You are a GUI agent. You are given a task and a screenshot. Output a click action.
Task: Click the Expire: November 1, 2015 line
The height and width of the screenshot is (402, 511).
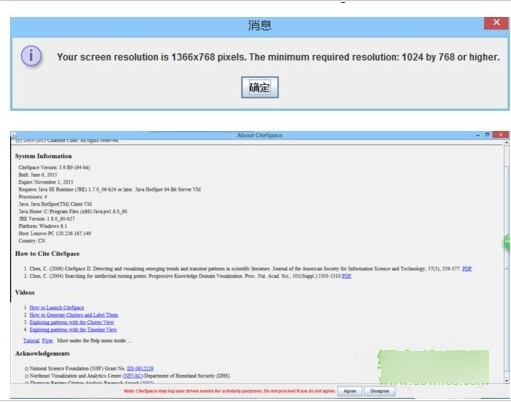tap(46, 182)
